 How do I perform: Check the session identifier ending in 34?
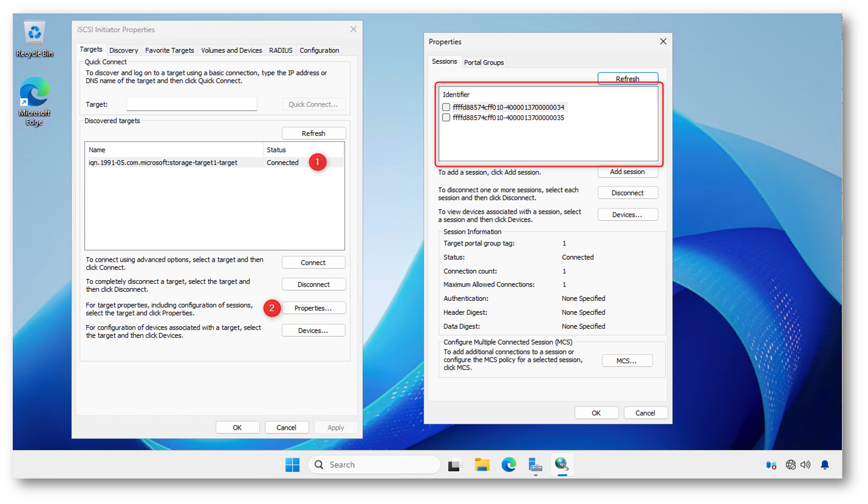pyautogui.click(x=446, y=107)
